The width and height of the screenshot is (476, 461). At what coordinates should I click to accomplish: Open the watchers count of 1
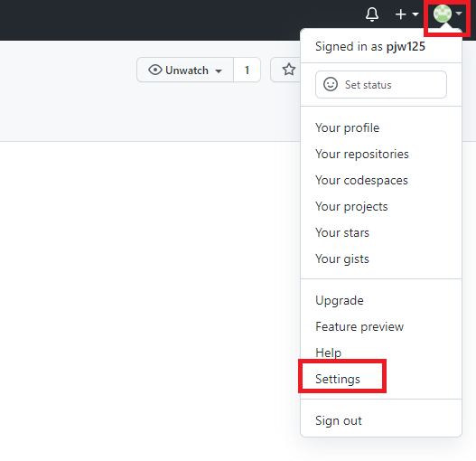coord(247,70)
